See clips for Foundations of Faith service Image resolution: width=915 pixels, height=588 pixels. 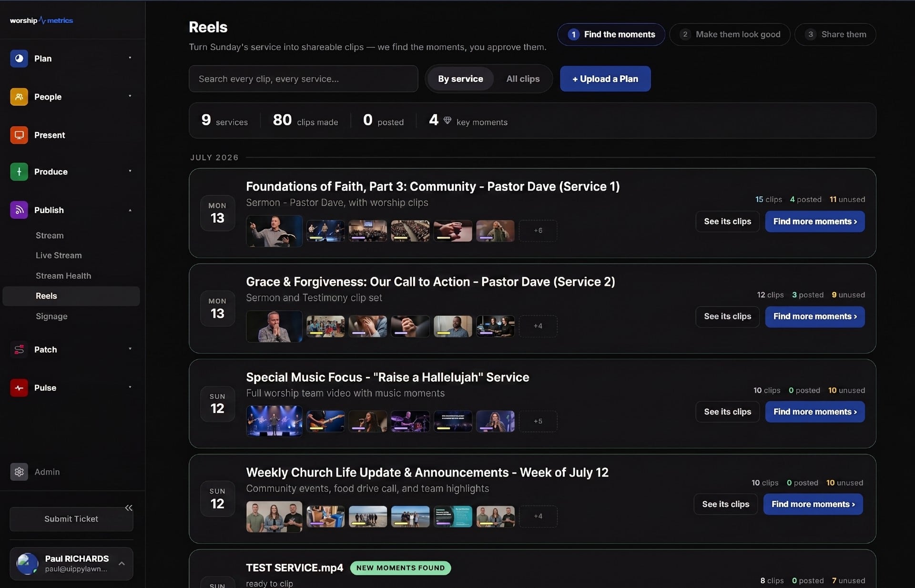727,222
